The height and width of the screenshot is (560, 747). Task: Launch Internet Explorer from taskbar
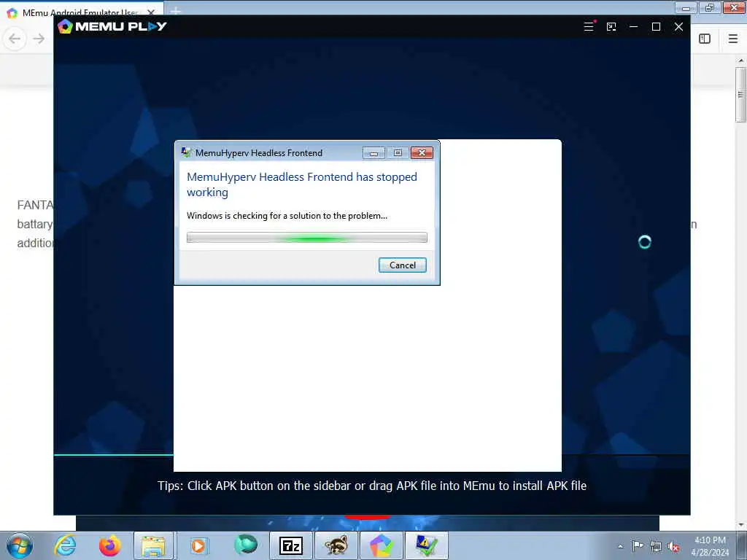[65, 545]
